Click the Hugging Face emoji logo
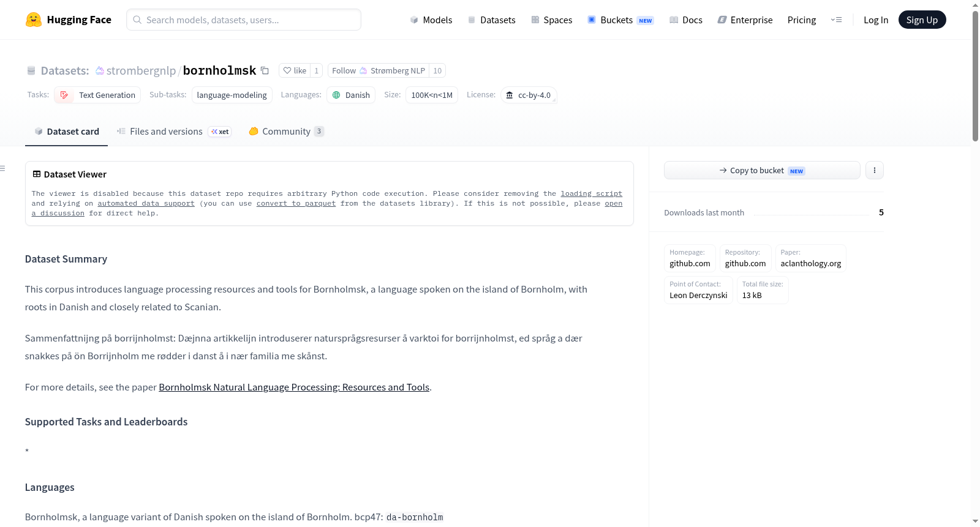Image resolution: width=980 pixels, height=527 pixels. click(34, 20)
